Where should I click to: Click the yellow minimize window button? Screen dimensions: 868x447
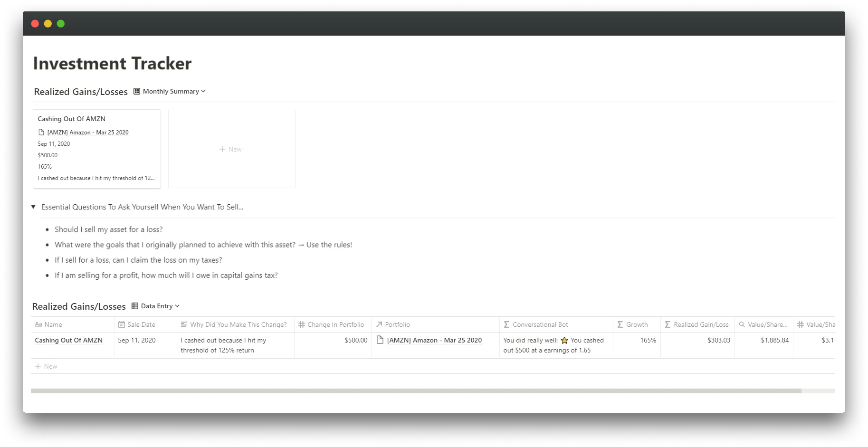pyautogui.click(x=48, y=24)
